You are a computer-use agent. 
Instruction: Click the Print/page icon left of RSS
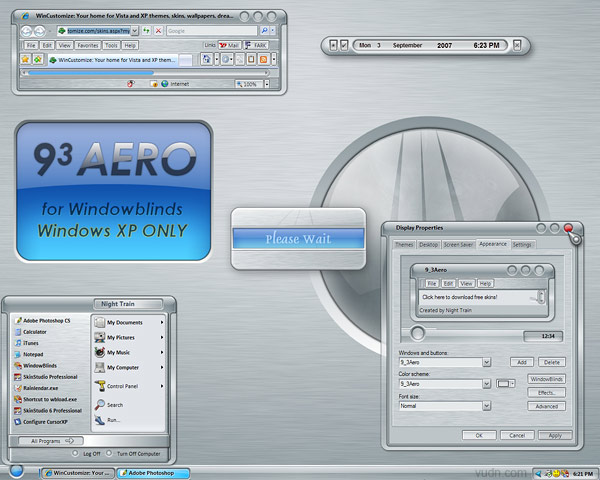click(251, 59)
